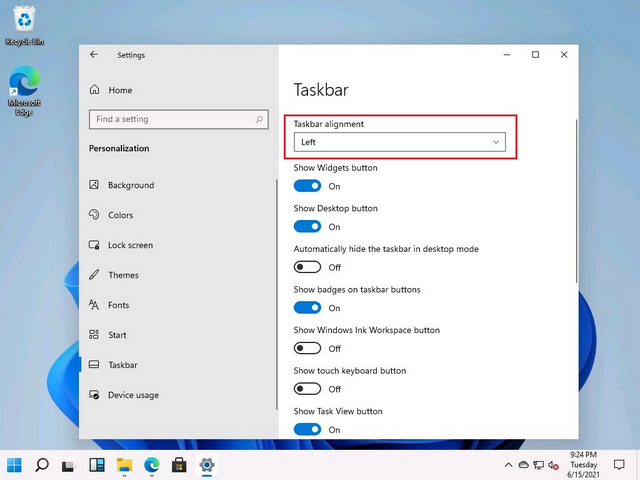Click the Widgets icon on taskbar
The height and width of the screenshot is (480, 640).
[x=97, y=465]
